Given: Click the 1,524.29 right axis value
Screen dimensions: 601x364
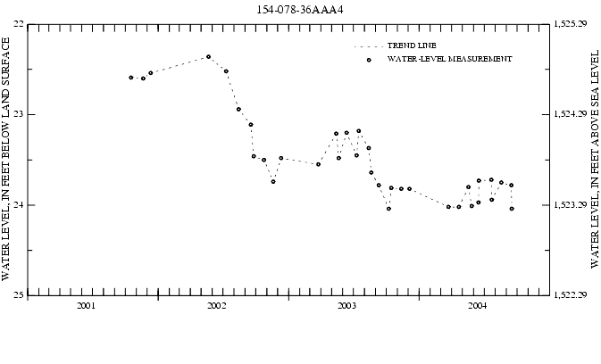Looking at the screenshot, I should tap(570, 115).
